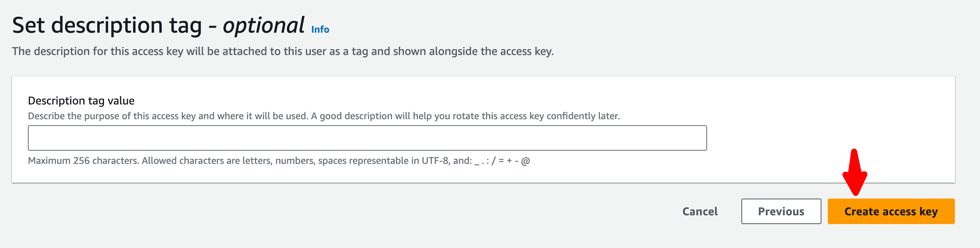Click the word "confidently" in helper text
This screenshot has width=980, height=248.
click(x=571, y=116)
